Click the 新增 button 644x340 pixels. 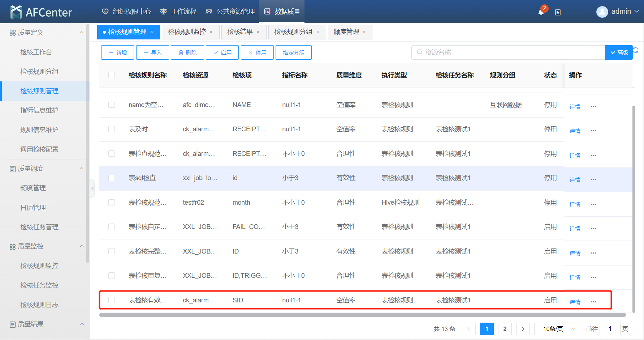pyautogui.click(x=117, y=52)
